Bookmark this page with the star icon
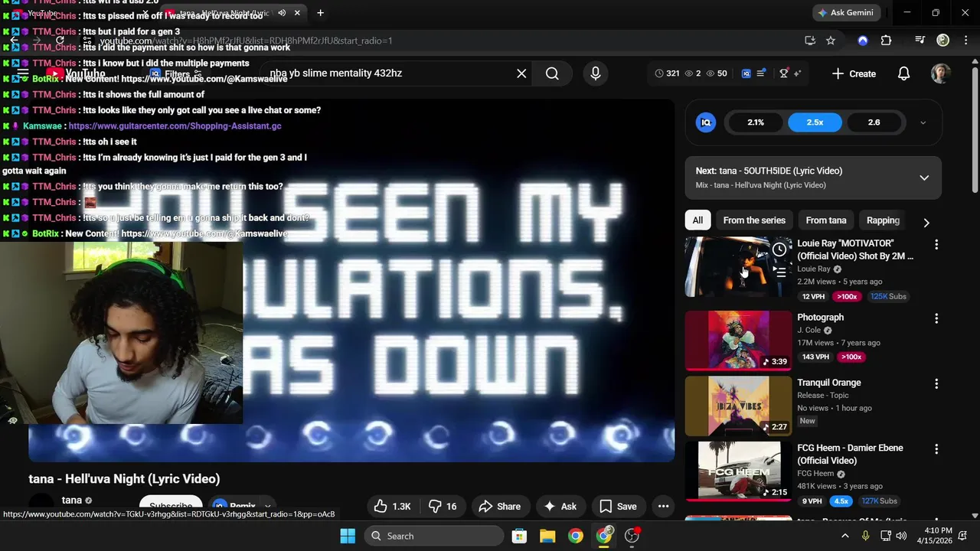Viewport: 980px width, 551px height. [831, 41]
